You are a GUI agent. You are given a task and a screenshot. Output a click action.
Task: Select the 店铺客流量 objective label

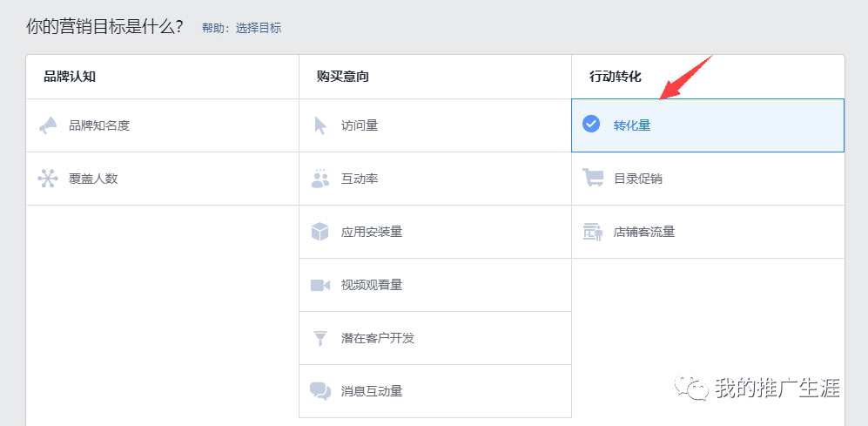[644, 232]
